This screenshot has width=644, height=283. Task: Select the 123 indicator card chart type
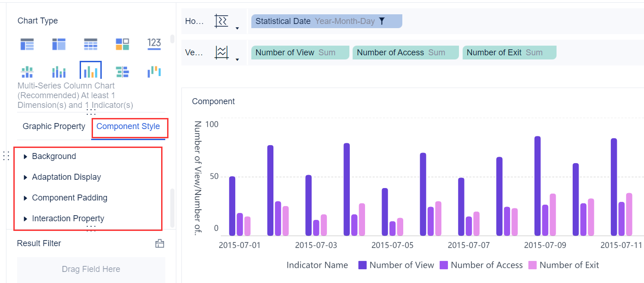[154, 44]
